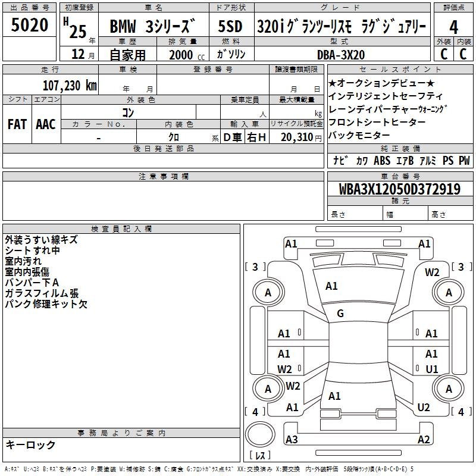The width and height of the screenshot is (476, 476).
Task: Click the A3 mark on rear bumper
Action: tap(292, 439)
